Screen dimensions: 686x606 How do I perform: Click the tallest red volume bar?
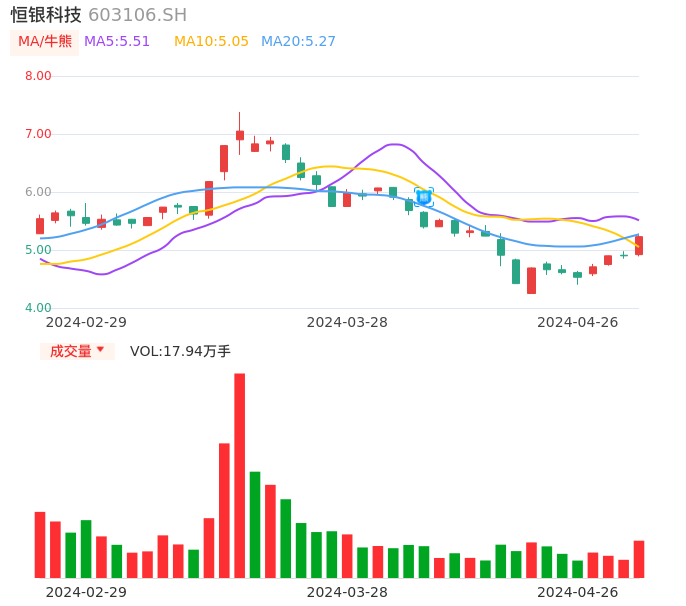click(x=239, y=476)
